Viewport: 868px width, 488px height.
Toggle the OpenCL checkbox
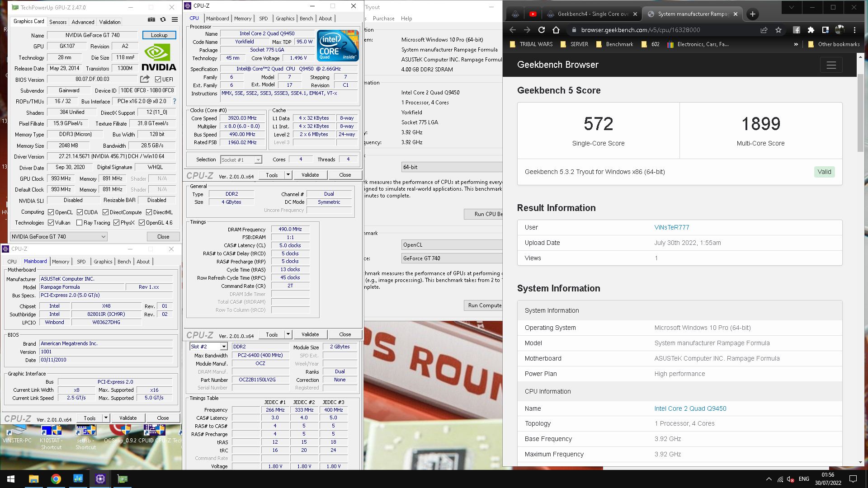click(51, 212)
